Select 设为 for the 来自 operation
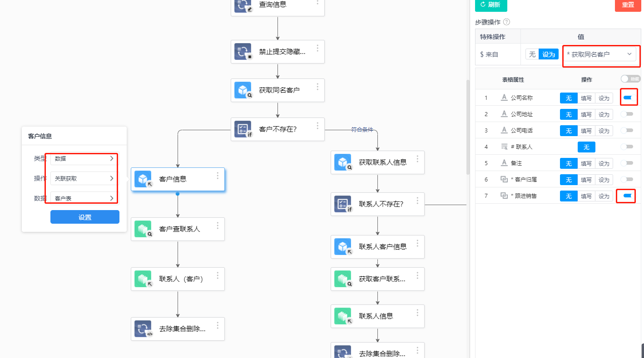The image size is (644, 358). coord(549,54)
